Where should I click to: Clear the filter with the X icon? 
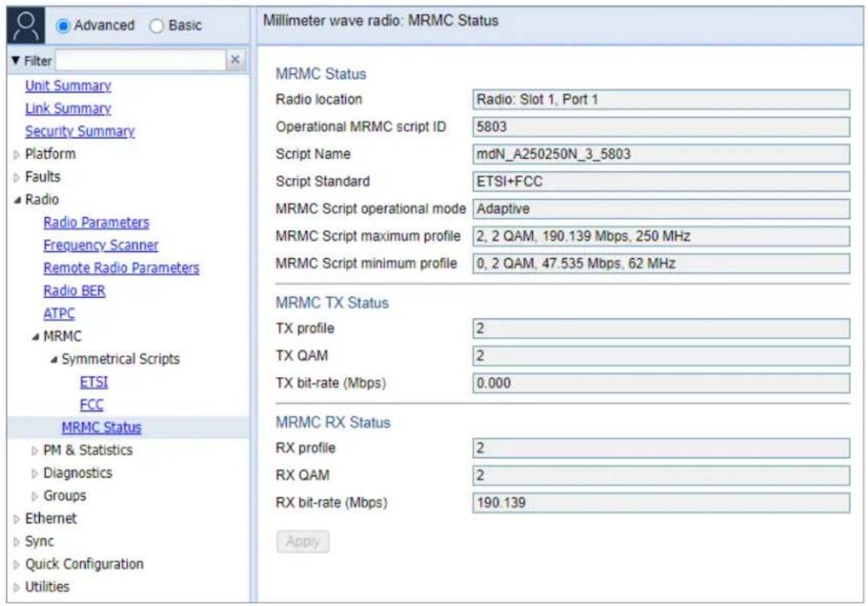click(235, 60)
